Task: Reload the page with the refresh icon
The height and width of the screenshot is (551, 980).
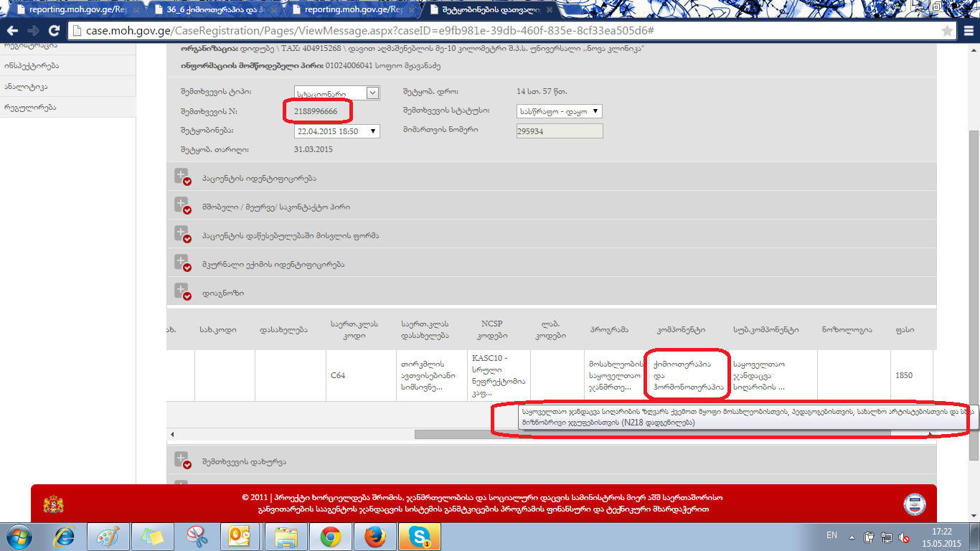Action: click(54, 31)
